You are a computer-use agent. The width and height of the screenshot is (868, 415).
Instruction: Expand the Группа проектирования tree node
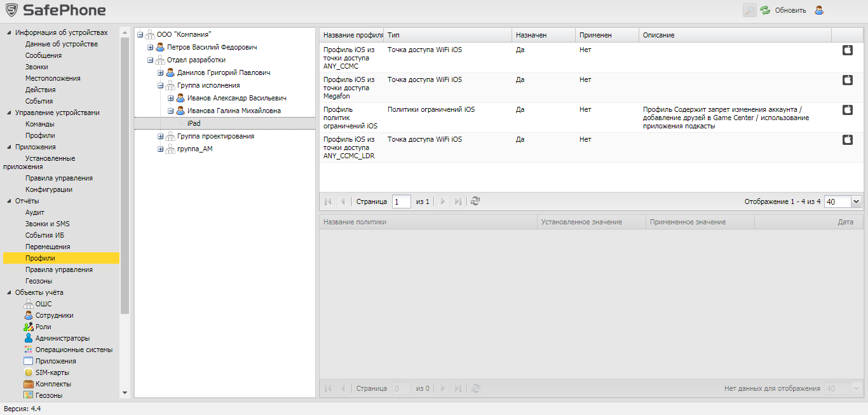[161, 137]
